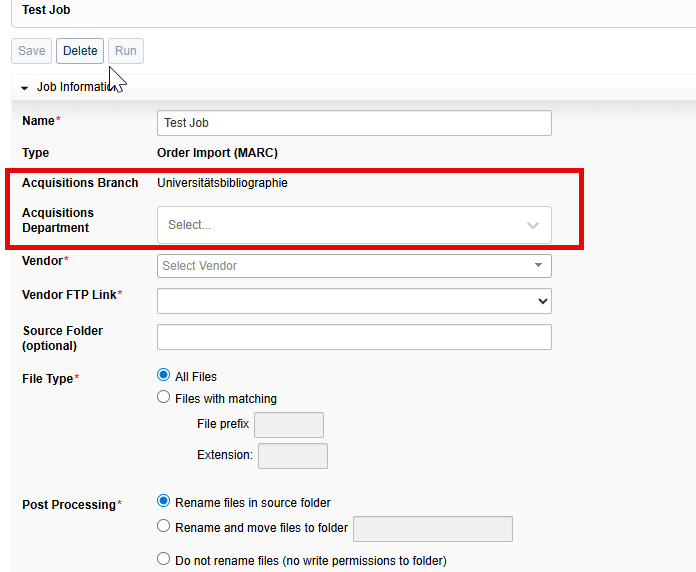Click the Delete button
The image size is (696, 572).
coord(80,51)
